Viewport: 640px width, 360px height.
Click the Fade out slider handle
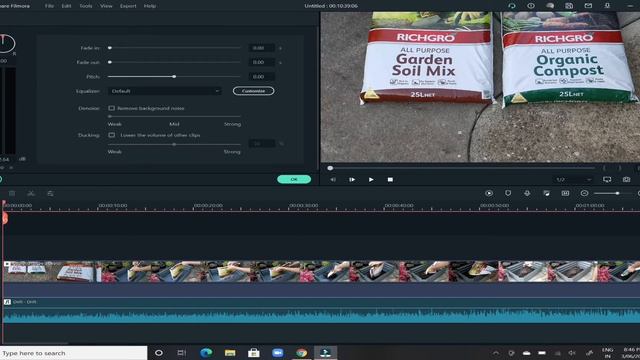[x=110, y=62]
